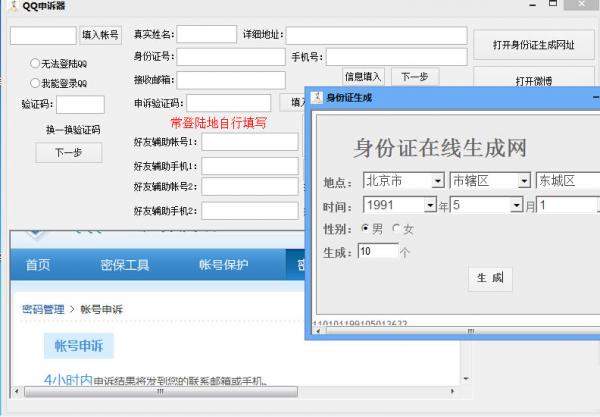Click the 身份证在线生成网 heading text
The width and height of the screenshot is (600, 417).
(440, 148)
